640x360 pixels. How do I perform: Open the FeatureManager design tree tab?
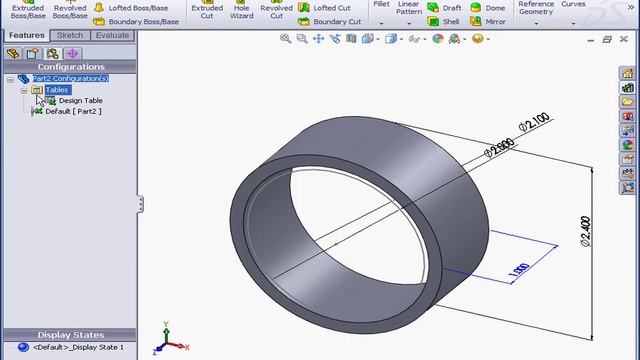pos(13,53)
